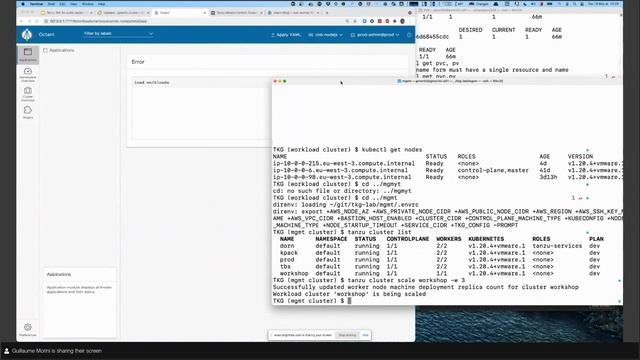640x360 pixels.
Task: Click Stop sharing in the screen-share bar
Action: pyautogui.click(x=347, y=335)
